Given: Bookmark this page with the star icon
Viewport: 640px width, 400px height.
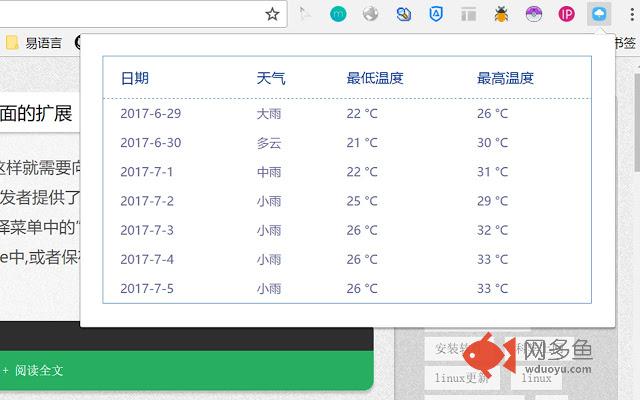Looking at the screenshot, I should pyautogui.click(x=272, y=14).
